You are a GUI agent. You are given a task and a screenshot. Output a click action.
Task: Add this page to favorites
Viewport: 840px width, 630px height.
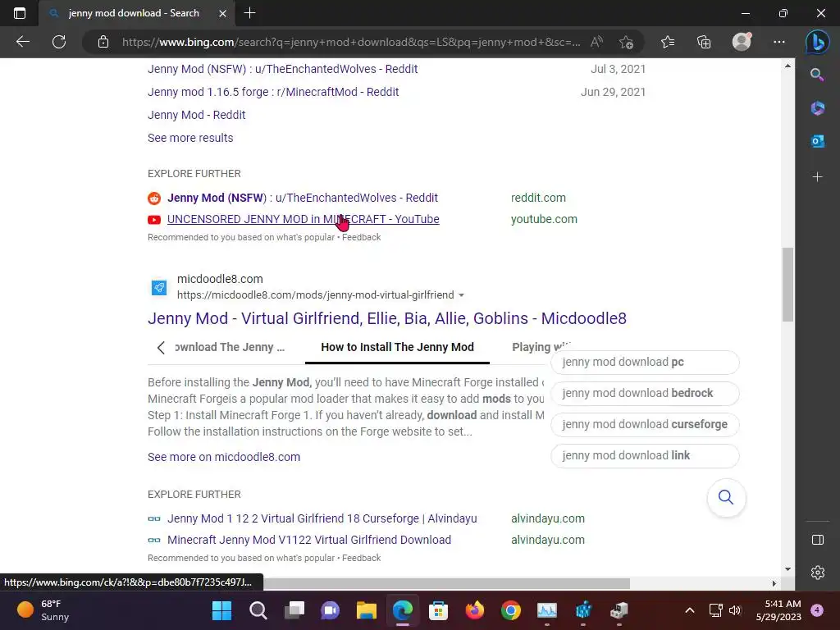(x=626, y=42)
